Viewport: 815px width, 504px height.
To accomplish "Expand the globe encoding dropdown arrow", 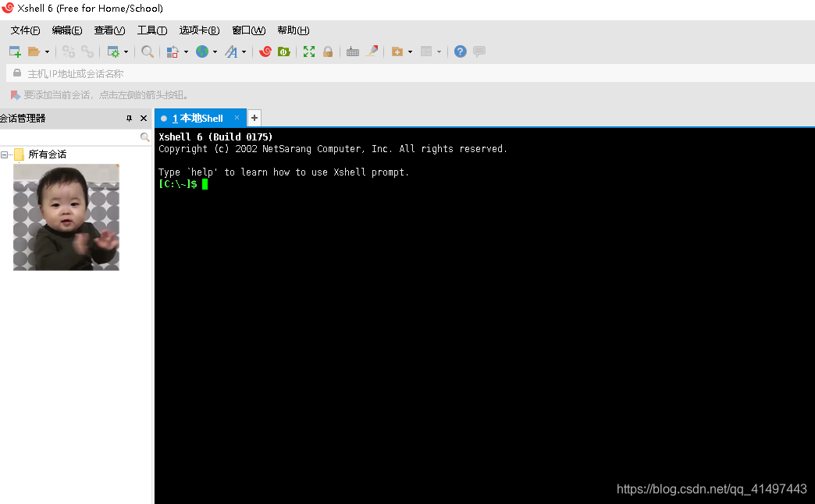I will point(215,52).
